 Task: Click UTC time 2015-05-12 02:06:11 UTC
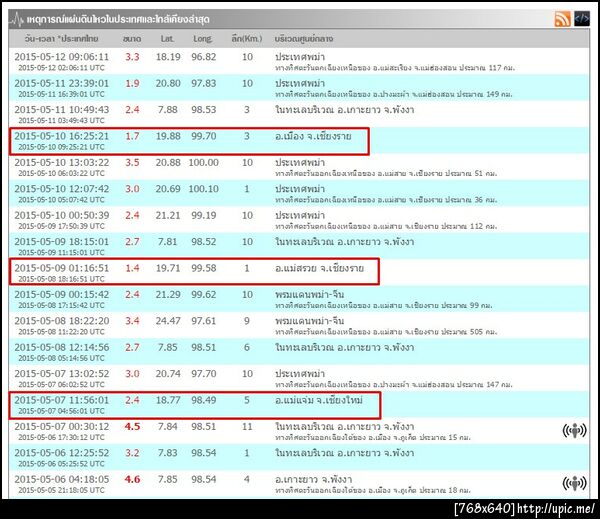coord(61,68)
